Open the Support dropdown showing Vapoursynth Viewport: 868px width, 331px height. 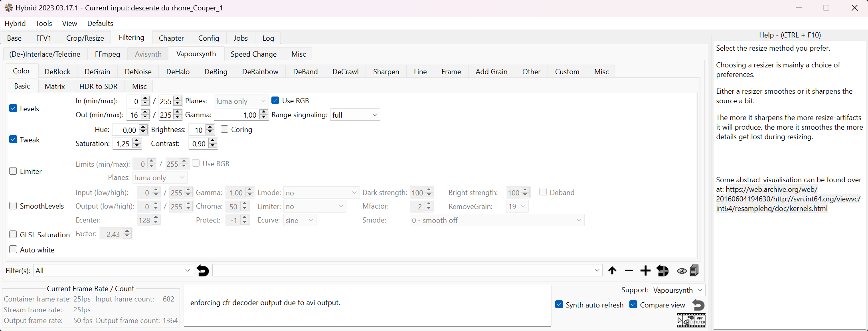[678, 290]
